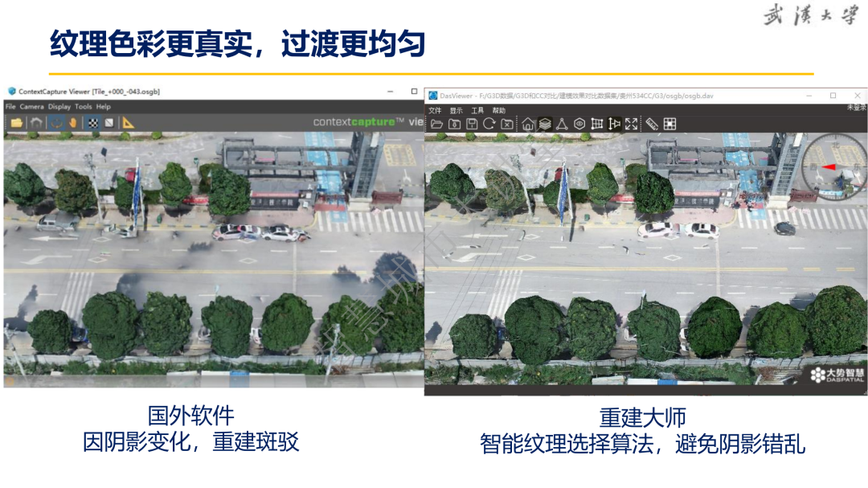The width and height of the screenshot is (868, 488).
Task: Toggle shaded display icon in ContextCapture toolbar
Action: [x=109, y=122]
